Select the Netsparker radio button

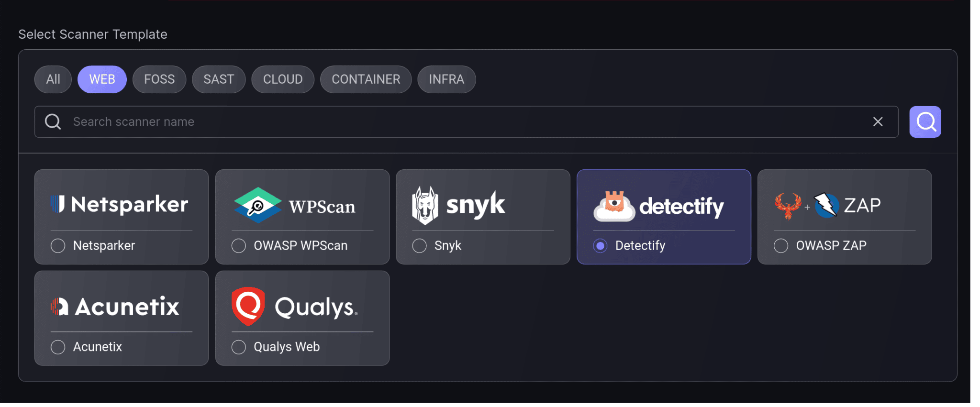[58, 246]
